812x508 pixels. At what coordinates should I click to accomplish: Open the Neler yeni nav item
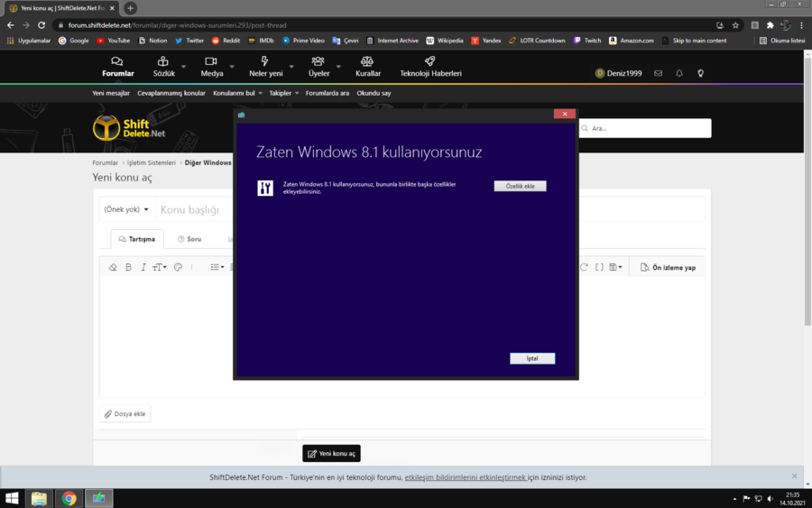tap(265, 68)
